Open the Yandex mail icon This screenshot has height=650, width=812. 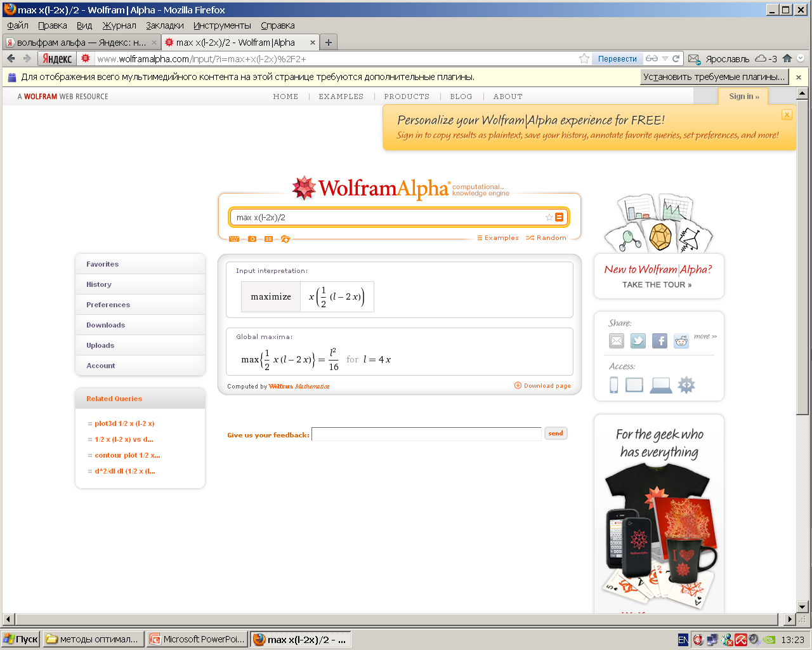(x=694, y=58)
